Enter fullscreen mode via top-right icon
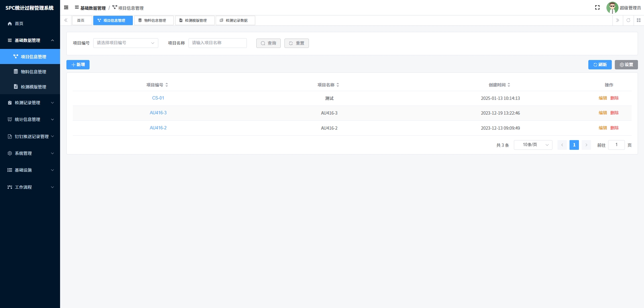Image resolution: width=644 pixels, height=308 pixels. pos(597,7)
